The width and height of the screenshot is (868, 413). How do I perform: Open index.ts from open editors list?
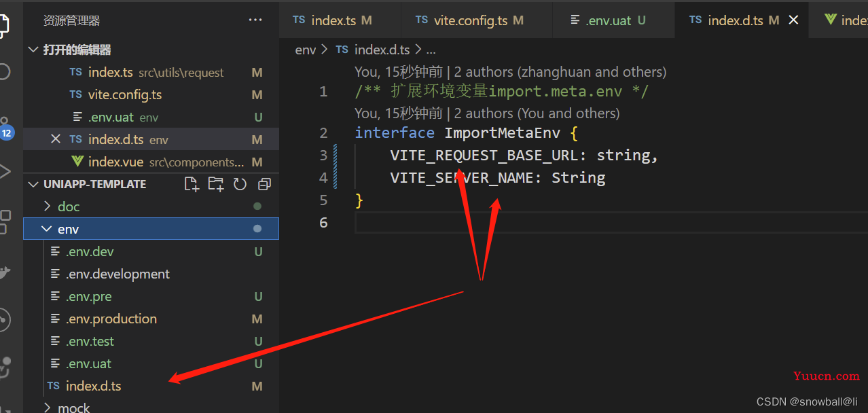point(151,72)
